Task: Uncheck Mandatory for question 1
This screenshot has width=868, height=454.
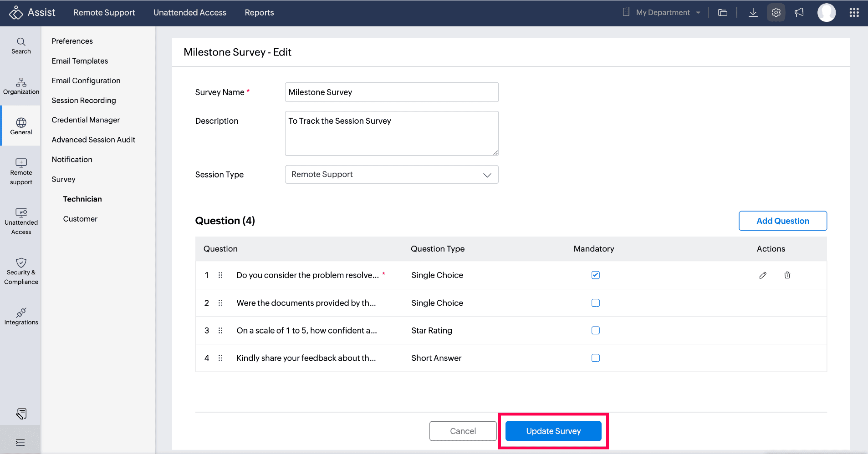Action: [595, 275]
